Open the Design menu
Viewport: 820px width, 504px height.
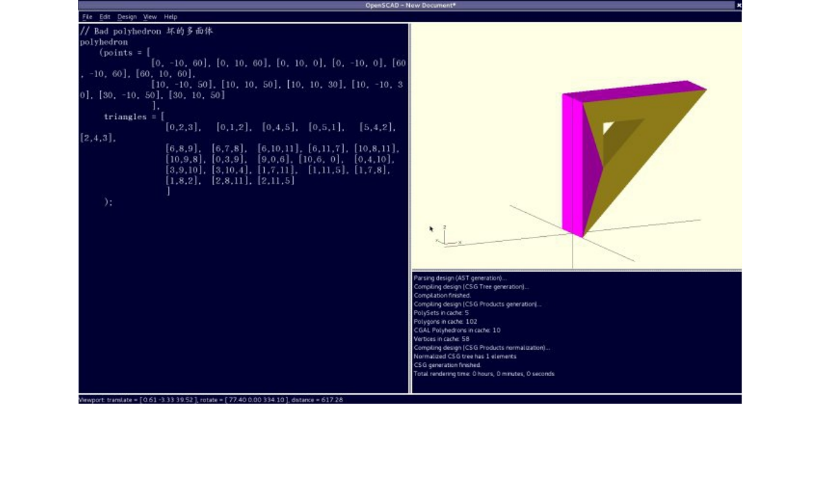pyautogui.click(x=127, y=17)
